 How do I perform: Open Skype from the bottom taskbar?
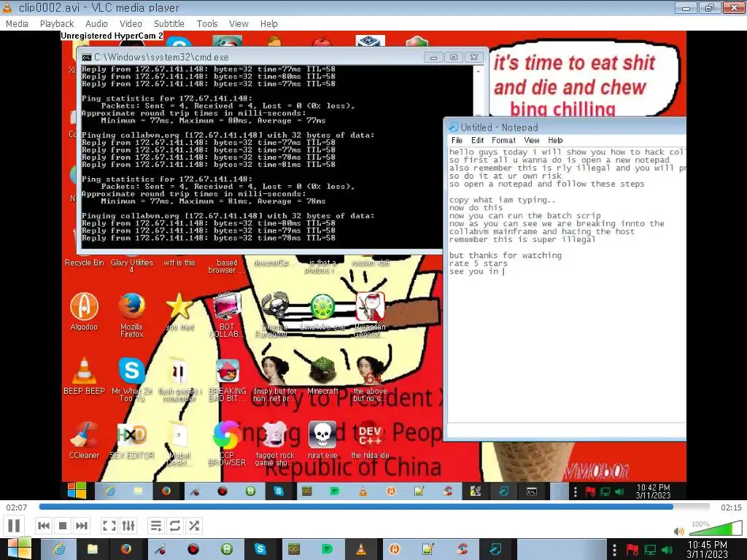[260, 549]
